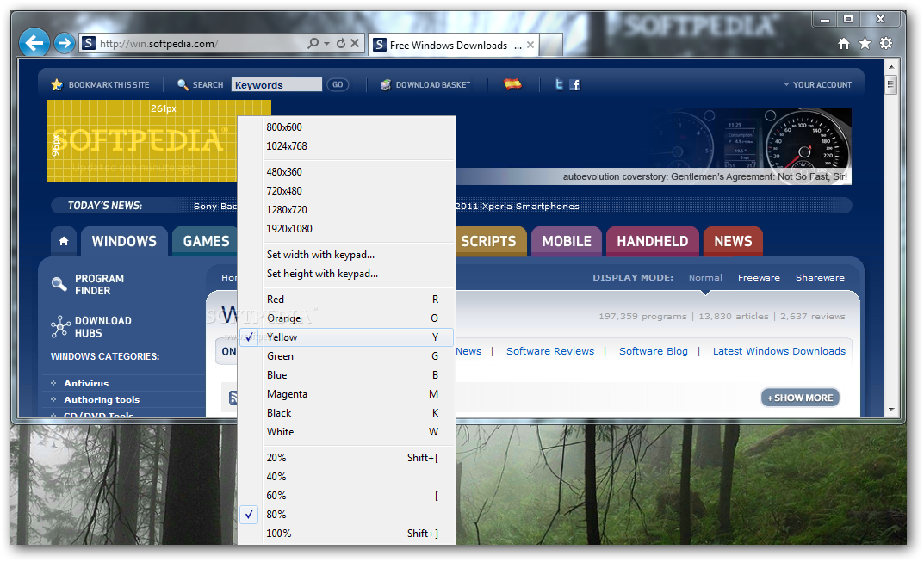This screenshot has height=562, width=924.
Task: Open the NEWS category tab
Action: click(733, 241)
